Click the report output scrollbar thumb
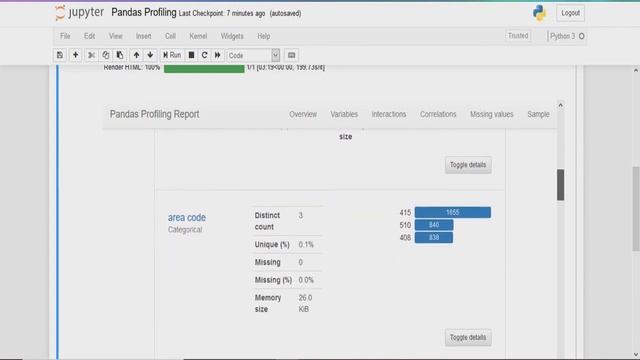Image resolution: width=640 pixels, height=360 pixels. (x=560, y=184)
